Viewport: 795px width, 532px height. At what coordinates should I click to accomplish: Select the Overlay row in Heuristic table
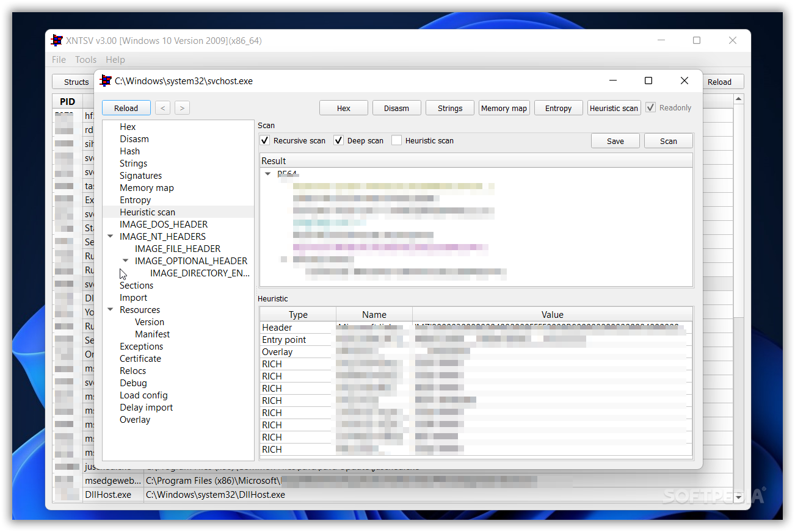476,352
